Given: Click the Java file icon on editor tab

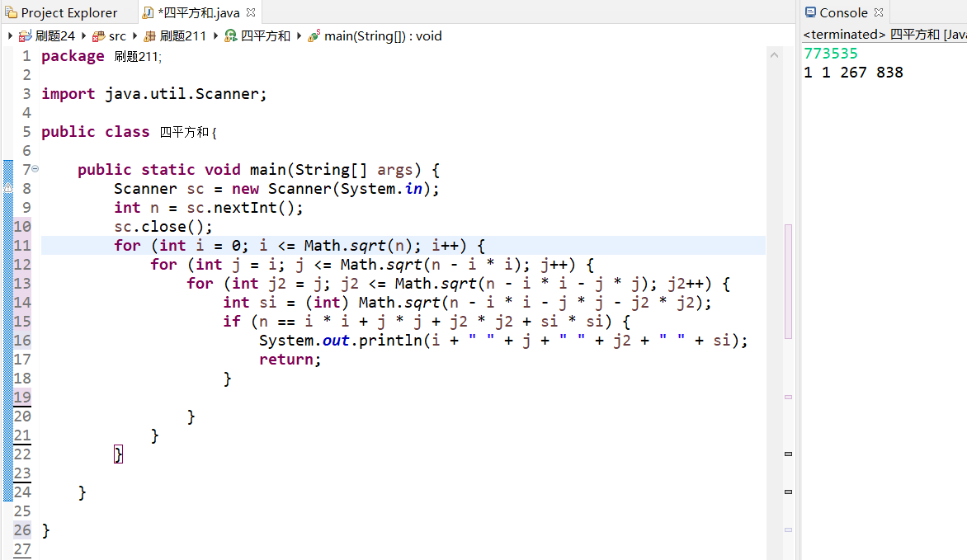Looking at the screenshot, I should (148, 12).
